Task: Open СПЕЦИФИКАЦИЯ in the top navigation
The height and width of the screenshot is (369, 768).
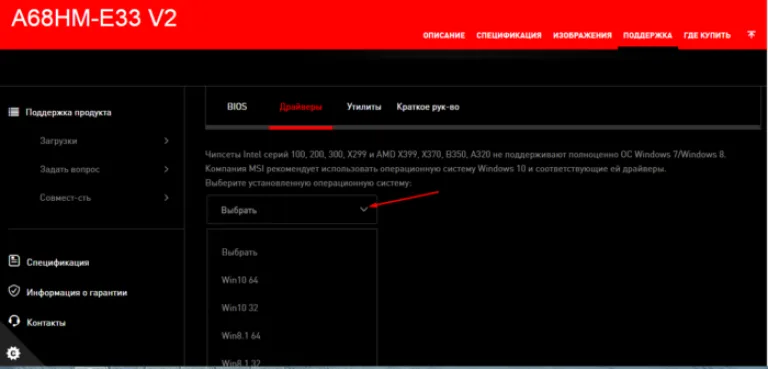Action: pos(509,35)
